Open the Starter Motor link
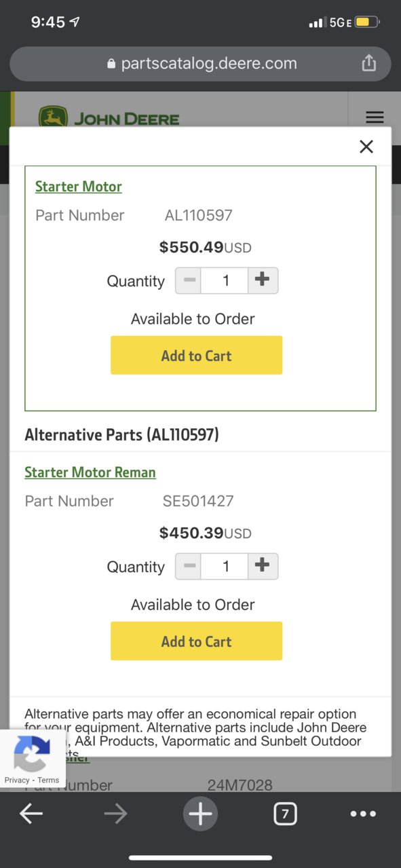The height and width of the screenshot is (868, 401). click(79, 187)
